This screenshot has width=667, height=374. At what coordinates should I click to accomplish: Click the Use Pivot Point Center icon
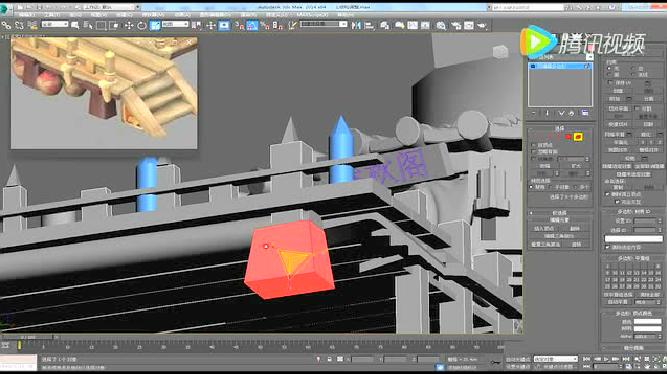tap(196, 26)
